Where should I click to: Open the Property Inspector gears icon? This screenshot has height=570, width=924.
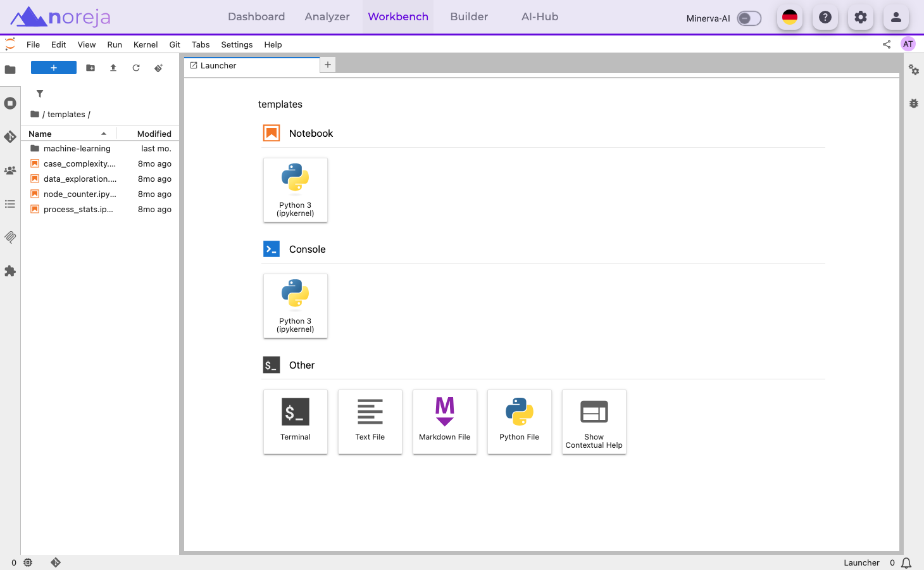pos(914,70)
